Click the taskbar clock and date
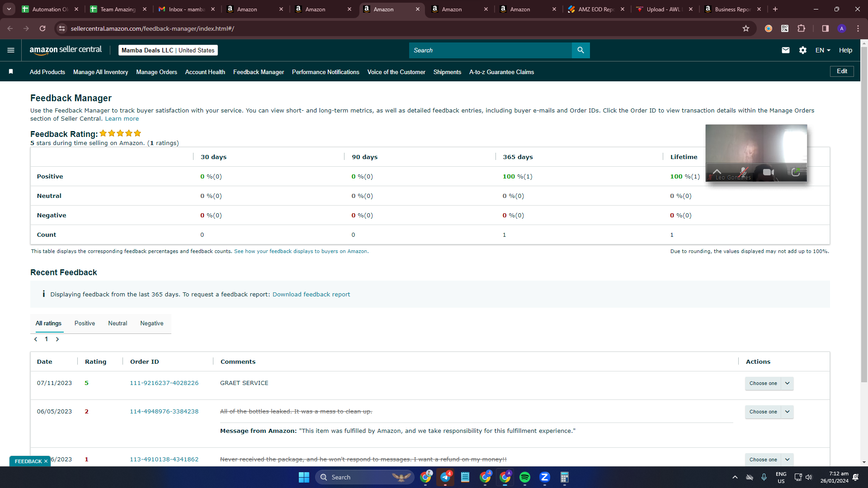 tap(834, 477)
